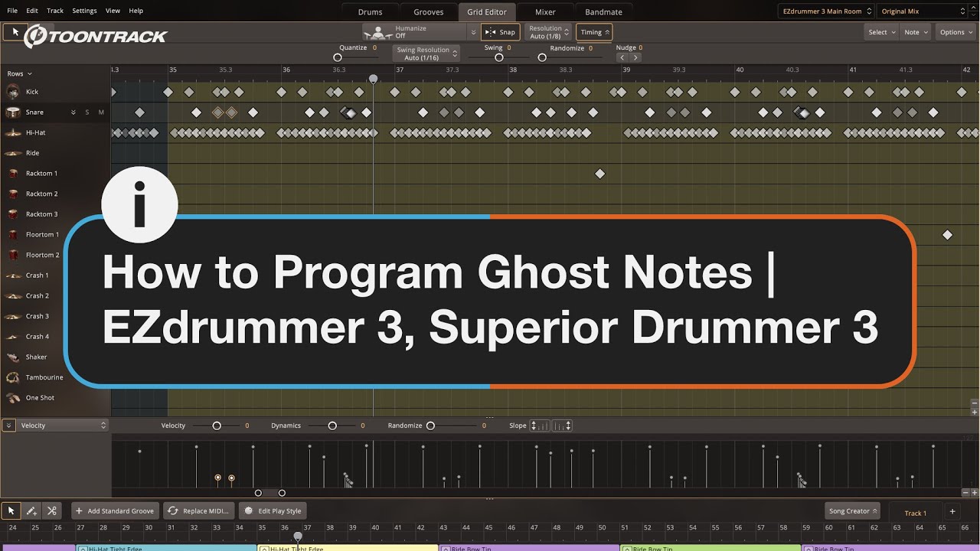
Task: Click Replace MIDI... button
Action: click(x=198, y=510)
